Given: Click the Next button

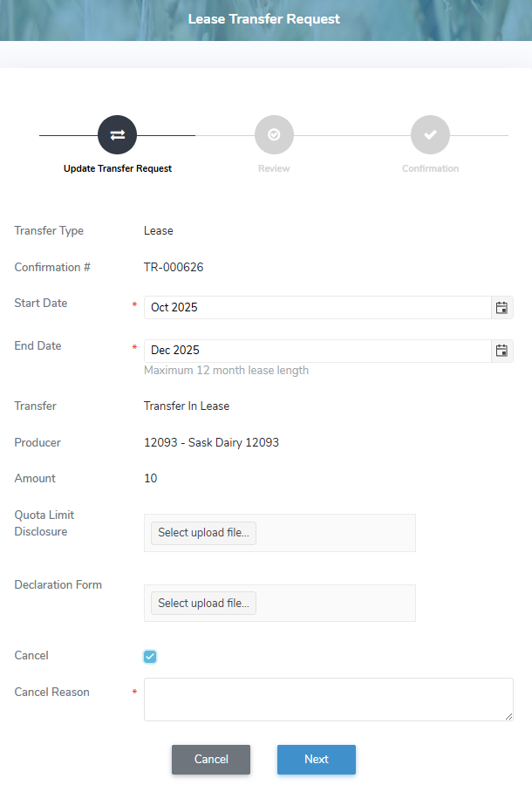Looking at the screenshot, I should click(316, 760).
